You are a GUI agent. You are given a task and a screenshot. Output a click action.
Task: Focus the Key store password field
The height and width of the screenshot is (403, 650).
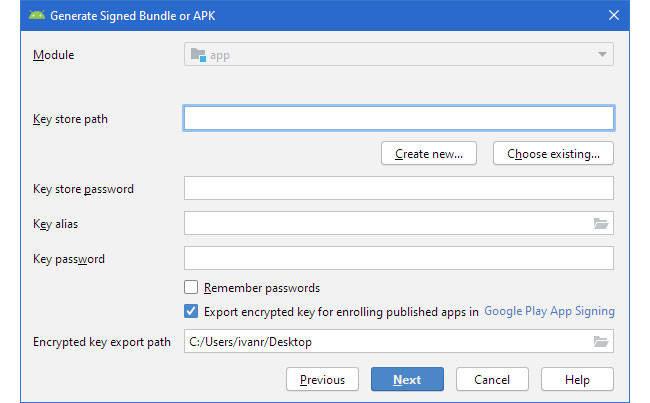coord(399,188)
